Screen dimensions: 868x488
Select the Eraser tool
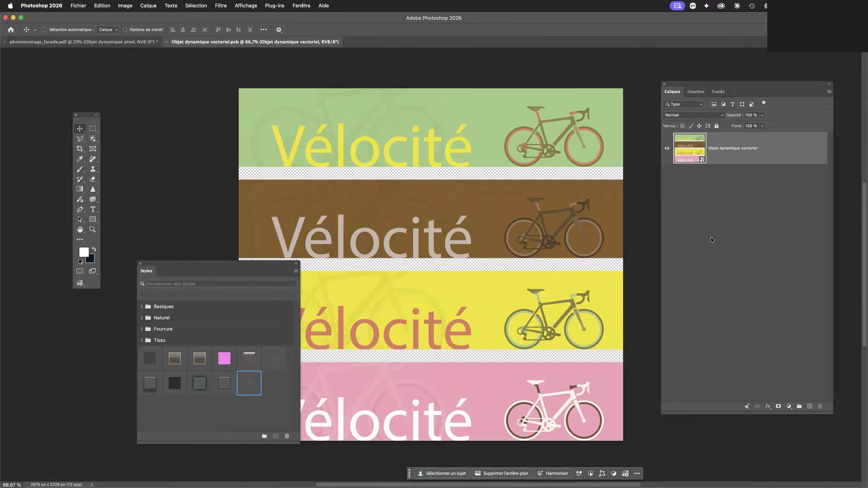pos(93,179)
